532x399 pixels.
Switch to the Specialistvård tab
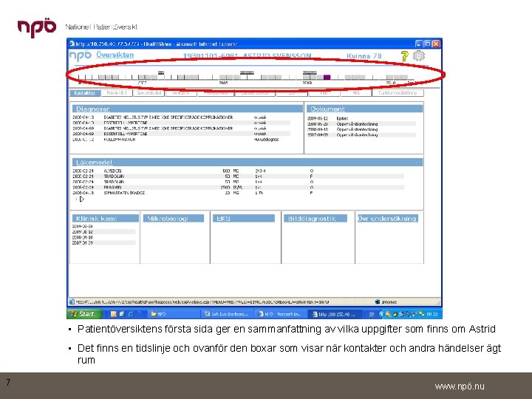tap(149, 93)
